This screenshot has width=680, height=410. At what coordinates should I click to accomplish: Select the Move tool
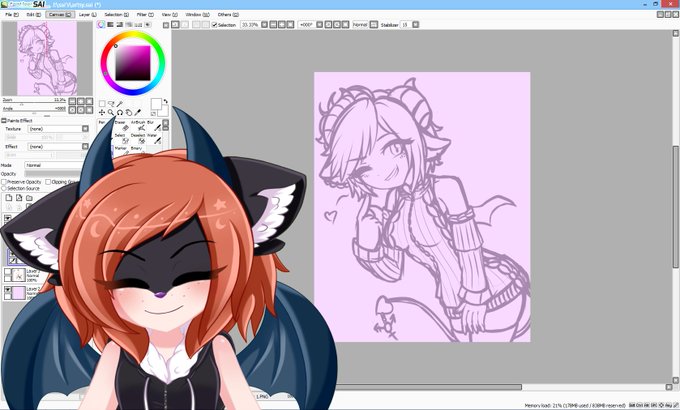[x=102, y=112]
